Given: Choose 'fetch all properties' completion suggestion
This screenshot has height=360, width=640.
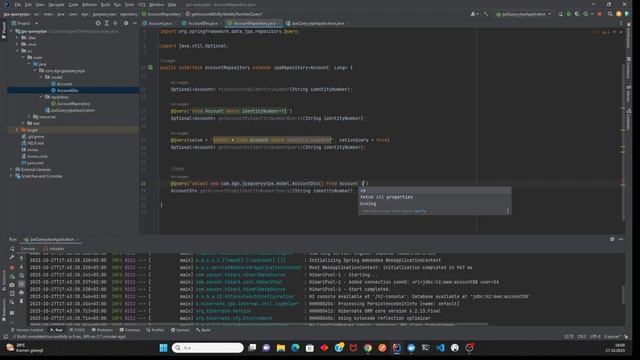Looking at the screenshot, I should [x=434, y=197].
